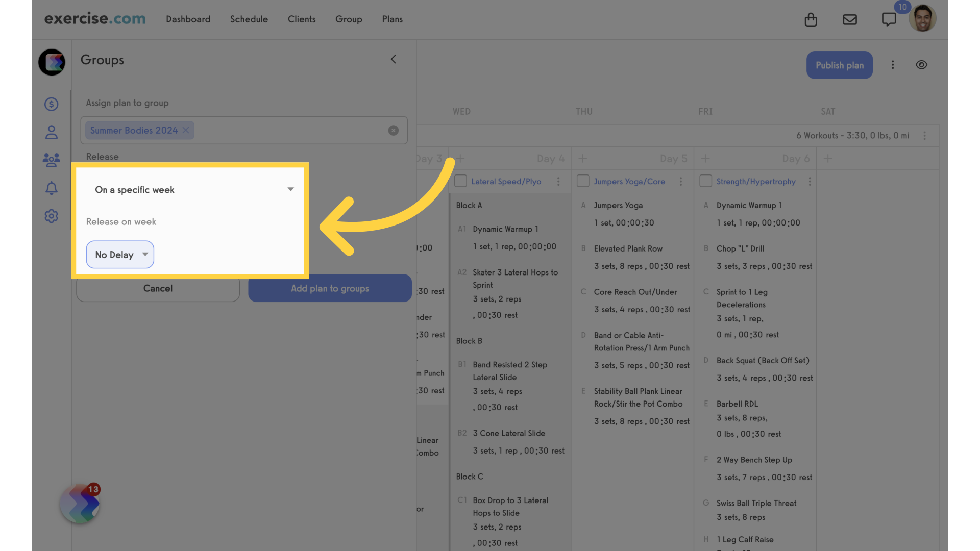Clear all groups with circle X icon

coord(393,130)
